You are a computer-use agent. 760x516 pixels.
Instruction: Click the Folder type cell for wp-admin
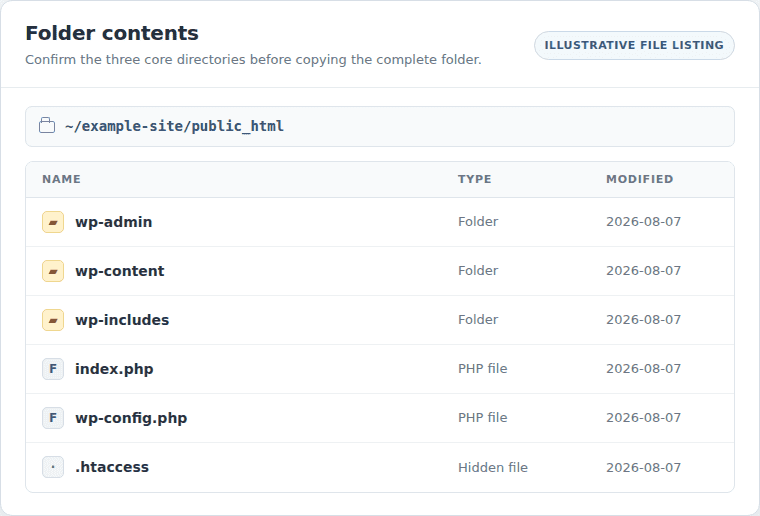(478, 222)
